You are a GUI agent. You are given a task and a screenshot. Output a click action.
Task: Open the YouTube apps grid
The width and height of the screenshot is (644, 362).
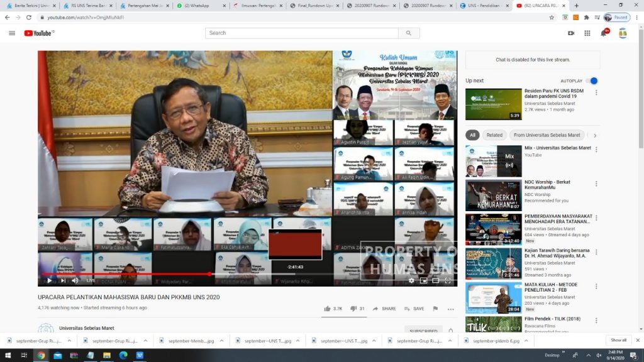(587, 33)
